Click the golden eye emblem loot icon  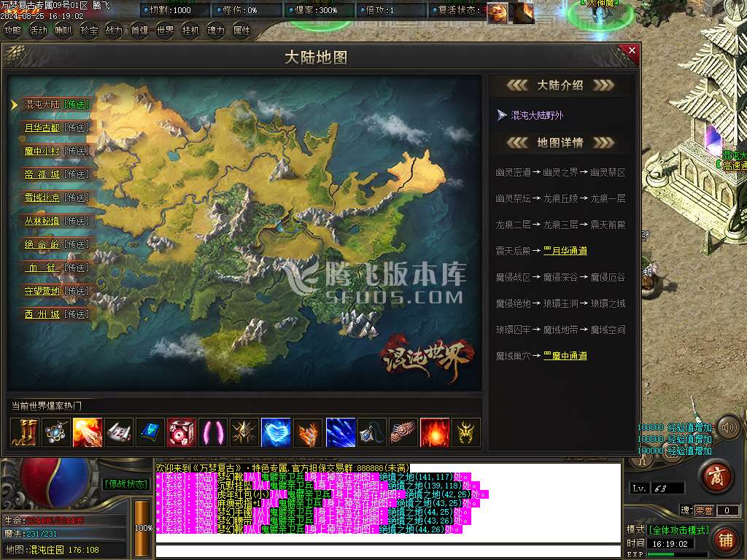(244, 432)
